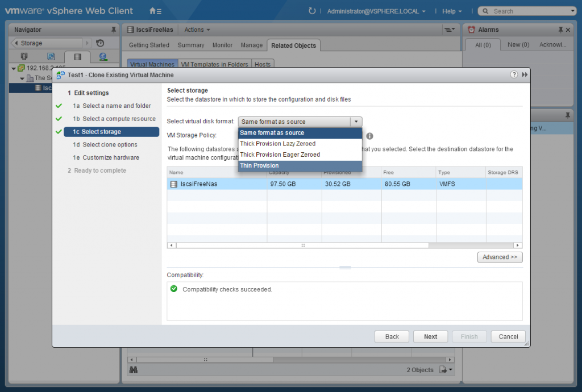Switch to the New alarms tab
Viewport: 582px width, 392px height.
tap(517, 44)
